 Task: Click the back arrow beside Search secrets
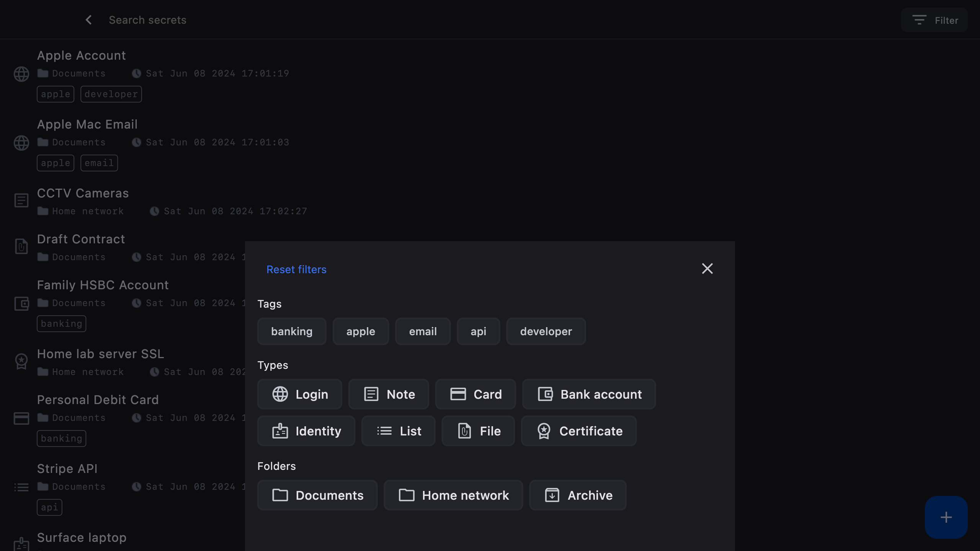[x=89, y=20]
